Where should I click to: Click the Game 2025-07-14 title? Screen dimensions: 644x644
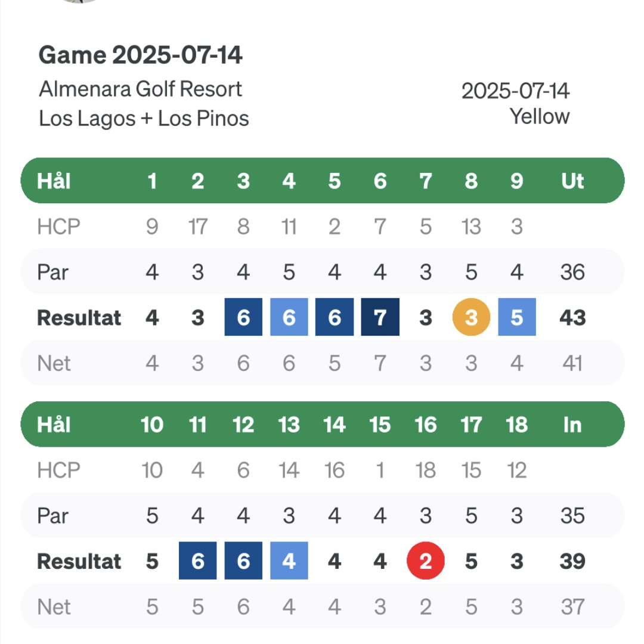coord(140,55)
